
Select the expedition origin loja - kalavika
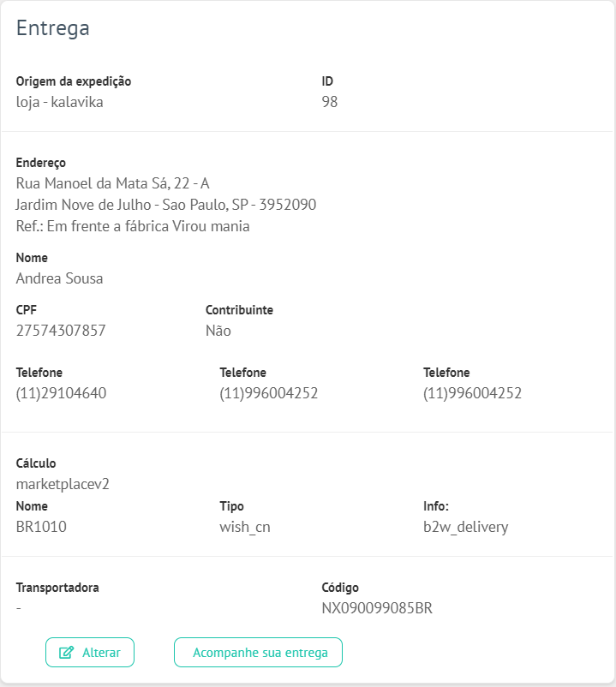coord(60,102)
